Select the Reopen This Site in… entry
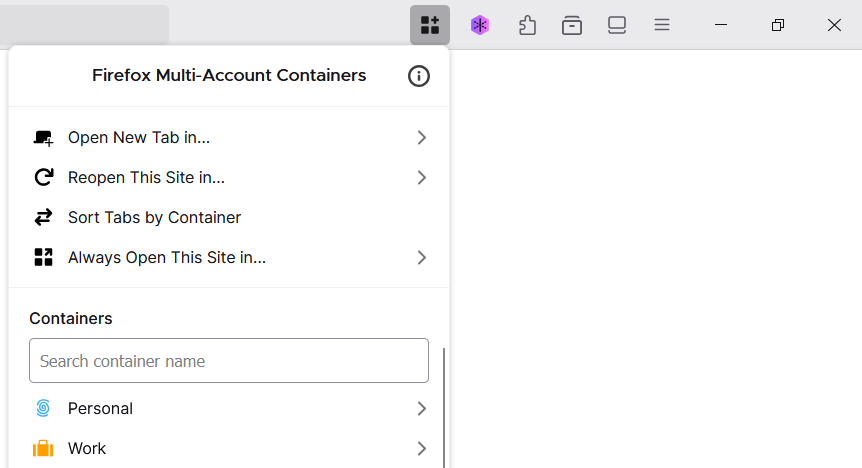 tap(229, 178)
